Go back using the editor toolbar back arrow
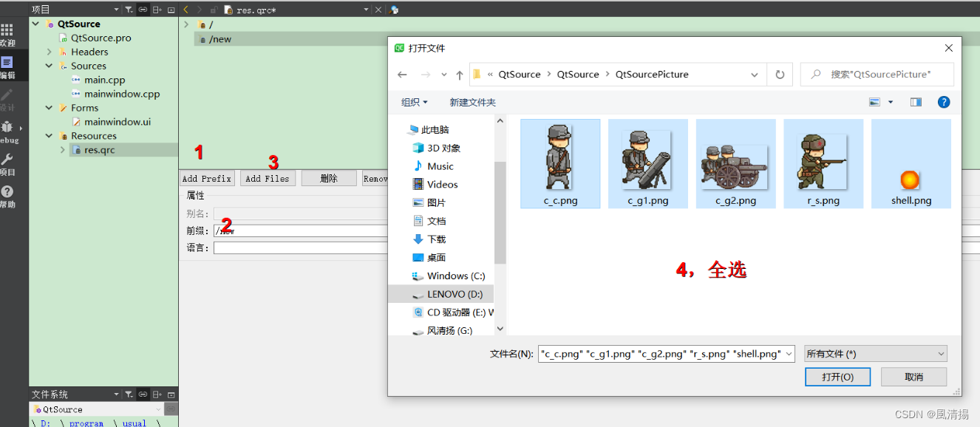This screenshot has height=427, width=980. [x=186, y=10]
